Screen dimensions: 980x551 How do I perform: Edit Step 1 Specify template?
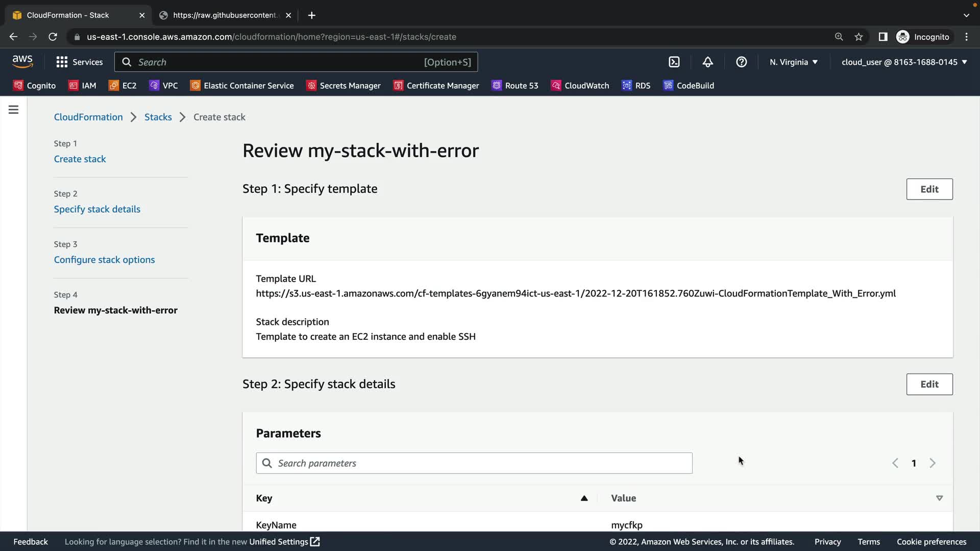[x=929, y=189]
